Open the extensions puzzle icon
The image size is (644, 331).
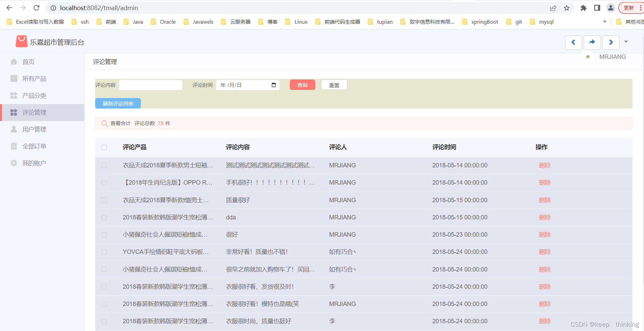coord(583,8)
